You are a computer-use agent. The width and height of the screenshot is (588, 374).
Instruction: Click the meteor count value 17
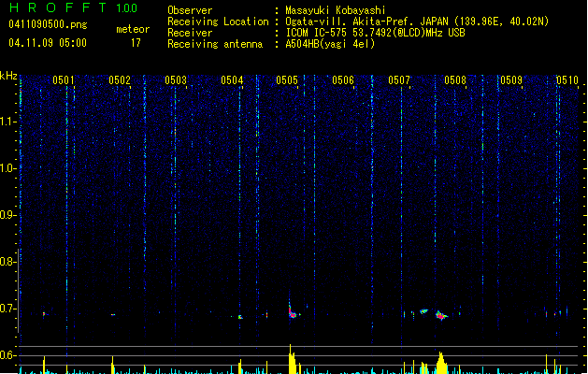click(x=136, y=43)
